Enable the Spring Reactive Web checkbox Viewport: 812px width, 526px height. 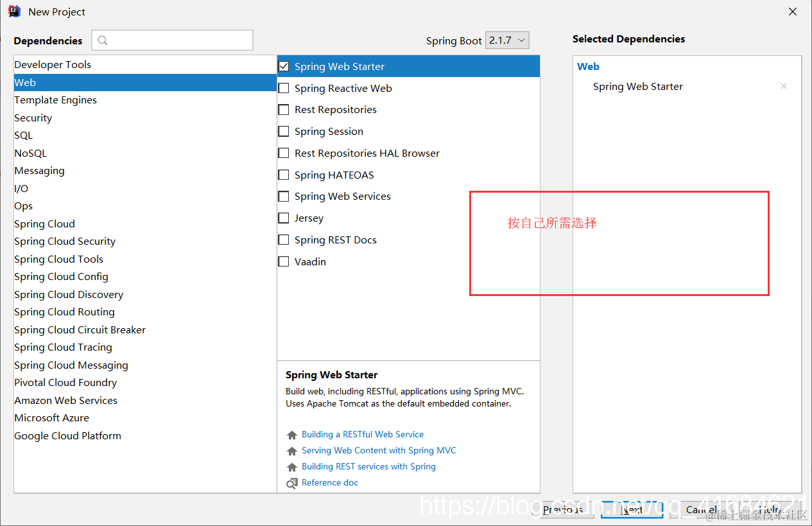pos(284,88)
